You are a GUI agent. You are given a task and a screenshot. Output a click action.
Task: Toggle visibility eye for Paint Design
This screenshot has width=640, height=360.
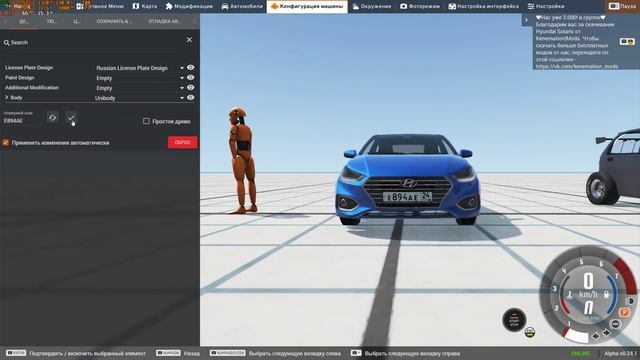(191, 78)
